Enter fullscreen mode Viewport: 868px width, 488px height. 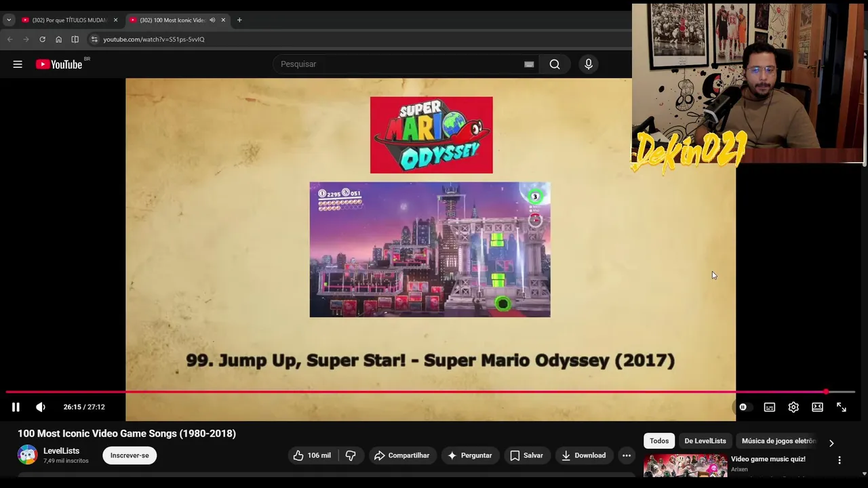click(842, 407)
